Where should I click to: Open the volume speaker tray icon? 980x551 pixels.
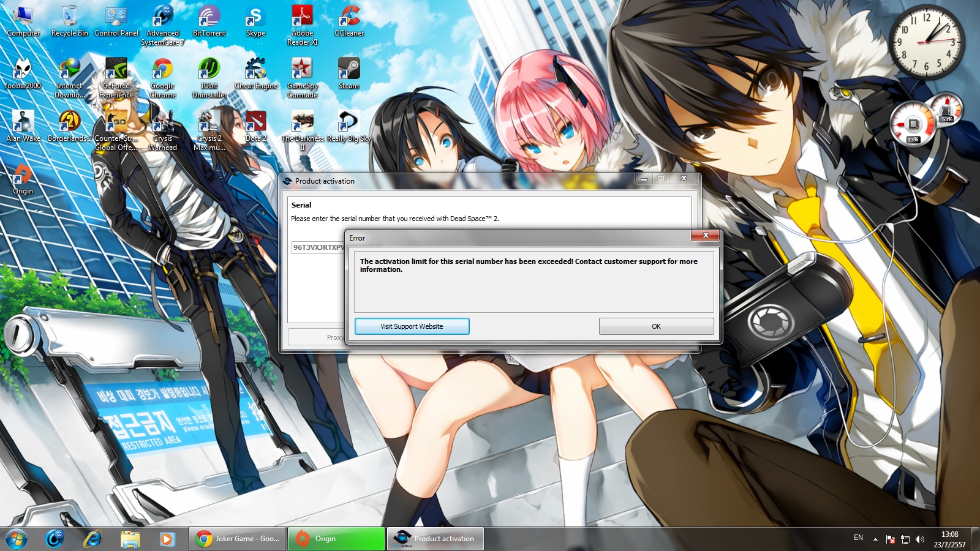[920, 539]
